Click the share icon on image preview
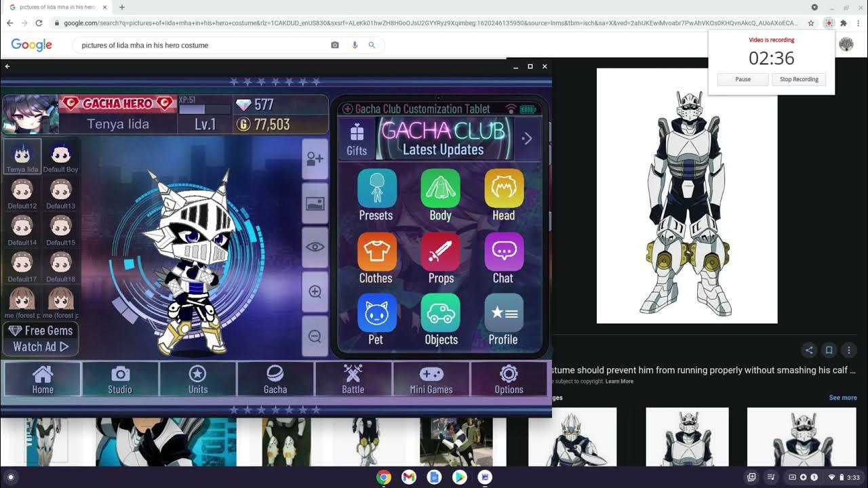868x488 pixels. pos(808,350)
